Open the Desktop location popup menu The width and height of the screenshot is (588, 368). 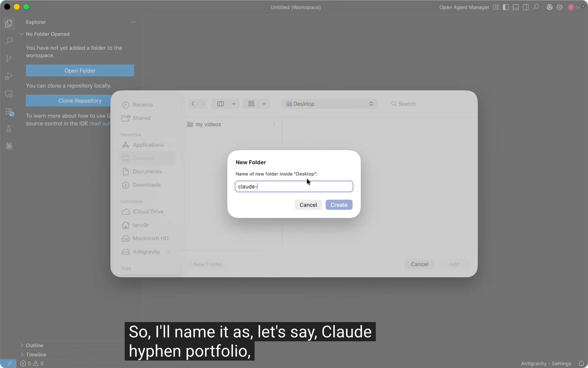click(329, 104)
